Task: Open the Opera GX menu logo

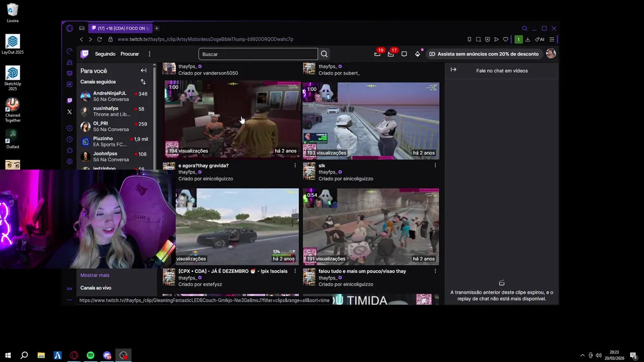Action: pyautogui.click(x=69, y=28)
